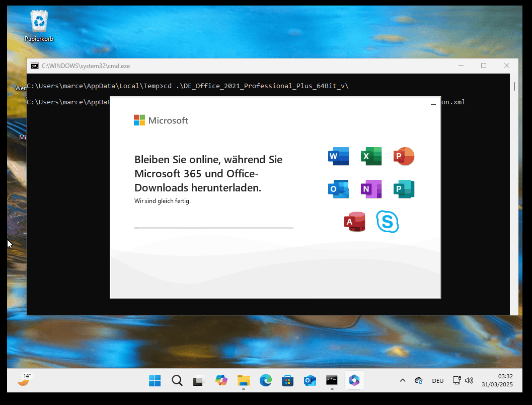
Task: Open taskbar Search
Action: 177,380
